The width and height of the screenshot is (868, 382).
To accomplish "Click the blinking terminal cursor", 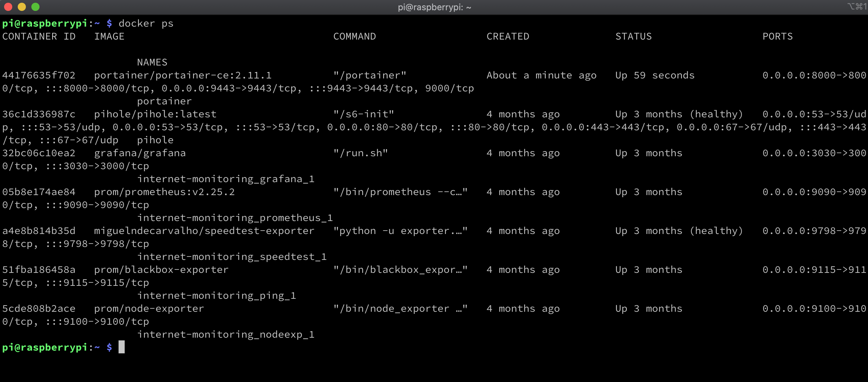I will pyautogui.click(x=122, y=347).
